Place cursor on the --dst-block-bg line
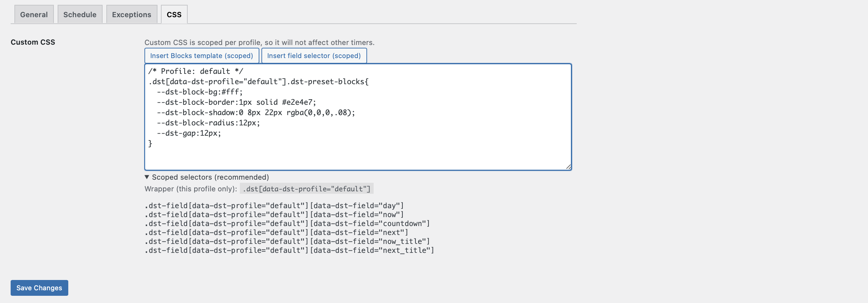This screenshot has width=868, height=303. (200, 92)
